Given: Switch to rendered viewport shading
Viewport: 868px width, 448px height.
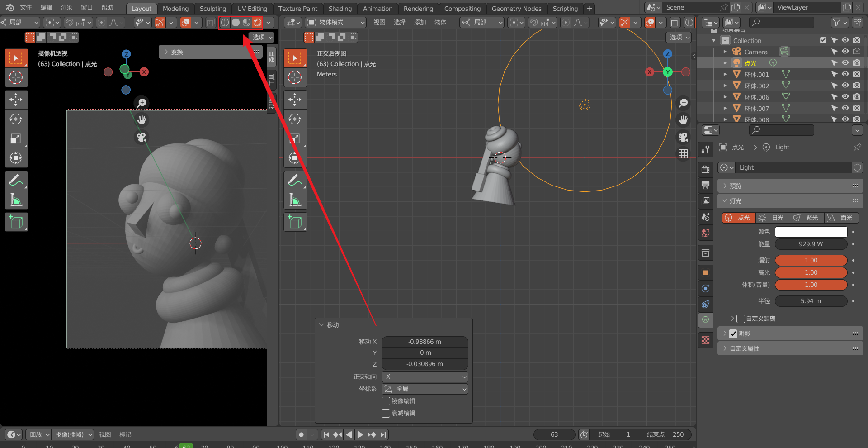Looking at the screenshot, I should [x=257, y=22].
